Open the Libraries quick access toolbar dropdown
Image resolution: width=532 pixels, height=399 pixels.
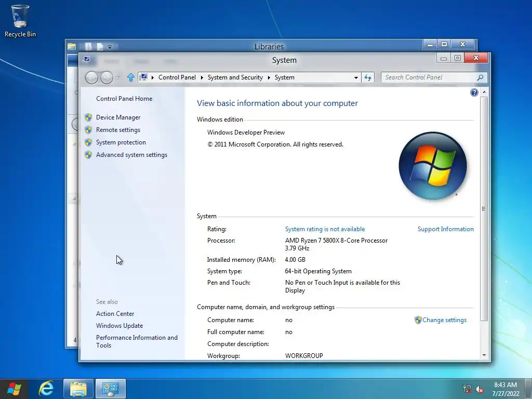[110, 47]
